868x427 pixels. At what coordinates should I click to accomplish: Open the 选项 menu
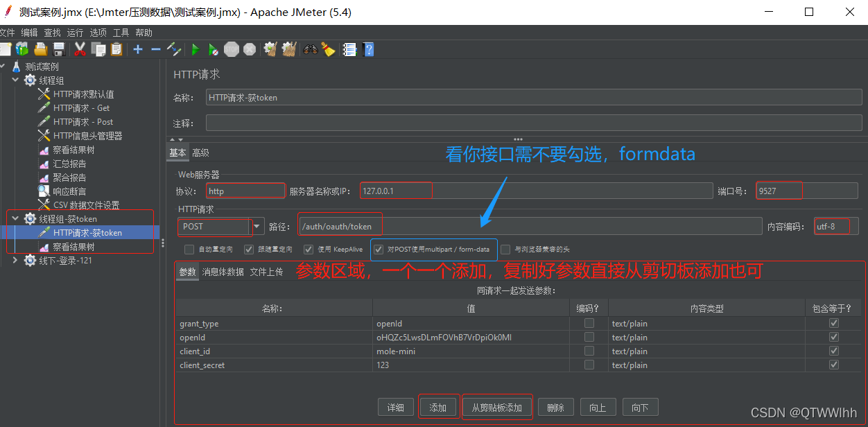98,33
